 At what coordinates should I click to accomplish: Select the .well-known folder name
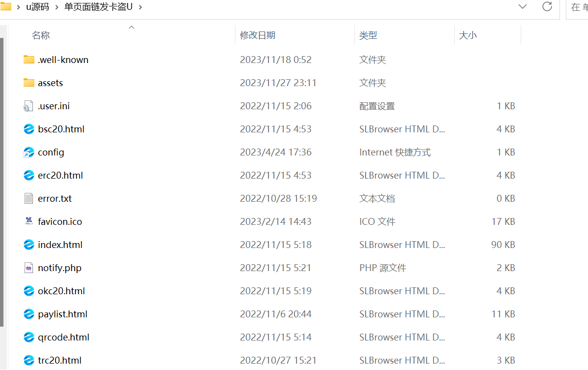(x=63, y=60)
